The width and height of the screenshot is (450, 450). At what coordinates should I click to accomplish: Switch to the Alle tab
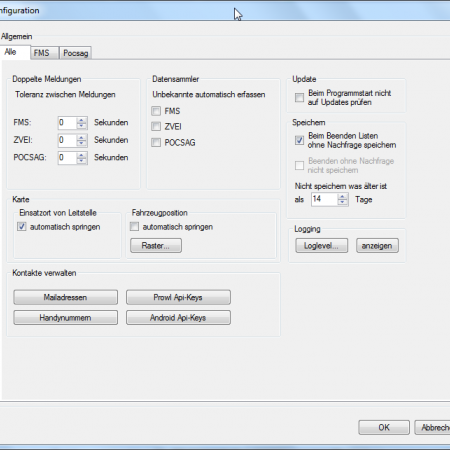(15, 52)
